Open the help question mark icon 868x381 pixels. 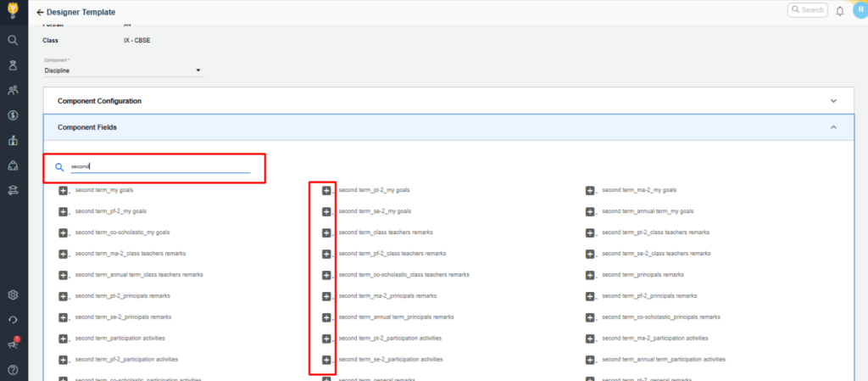click(x=13, y=369)
